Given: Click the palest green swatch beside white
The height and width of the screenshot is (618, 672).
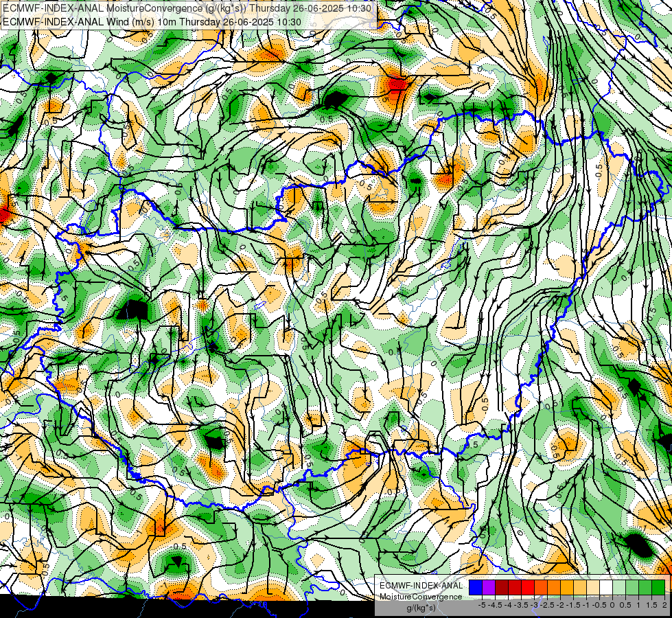Looking at the screenshot, I should pyautogui.click(x=619, y=588).
